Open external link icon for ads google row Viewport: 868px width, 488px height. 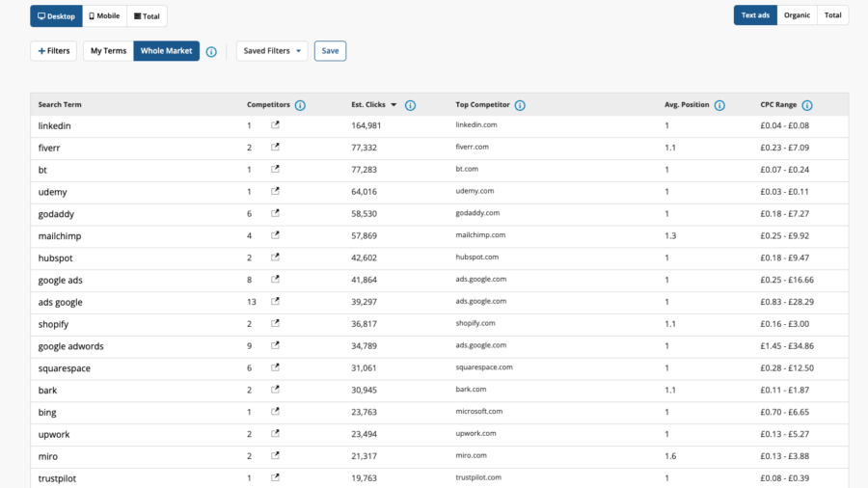pos(275,302)
